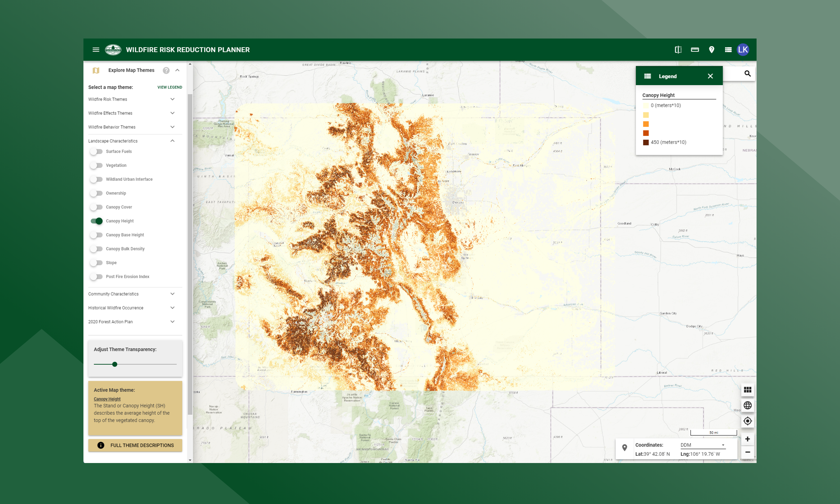Click the View Legend link
The height and width of the screenshot is (504, 840).
pyautogui.click(x=170, y=87)
